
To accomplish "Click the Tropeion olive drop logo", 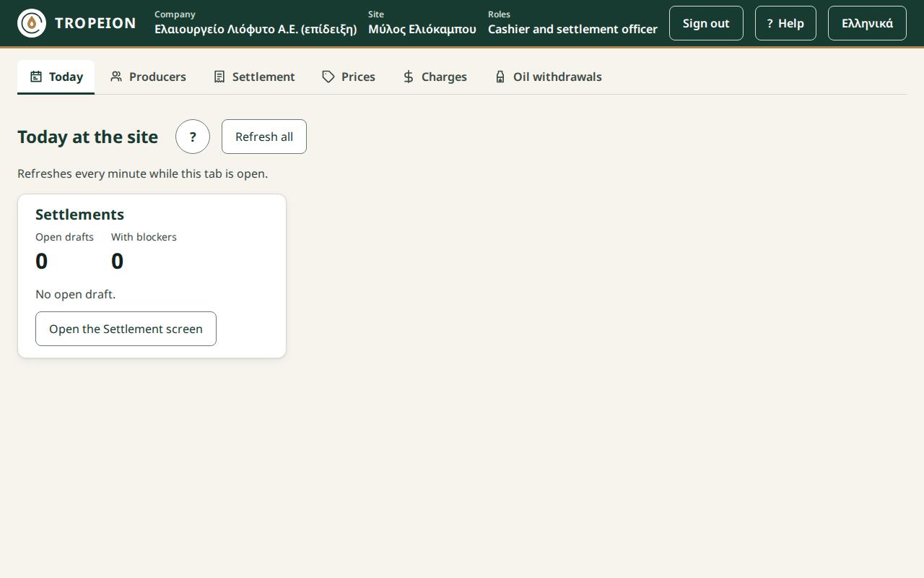I will click(32, 23).
